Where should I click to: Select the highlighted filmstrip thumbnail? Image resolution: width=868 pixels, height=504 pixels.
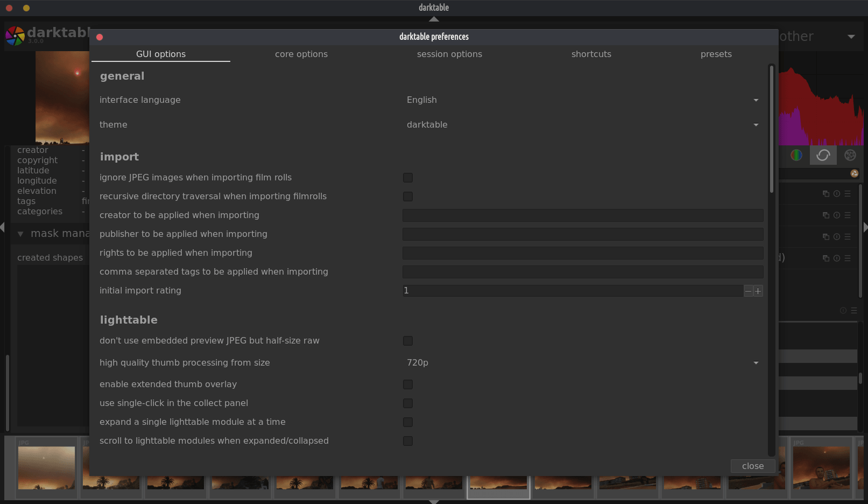pyautogui.click(x=498, y=483)
